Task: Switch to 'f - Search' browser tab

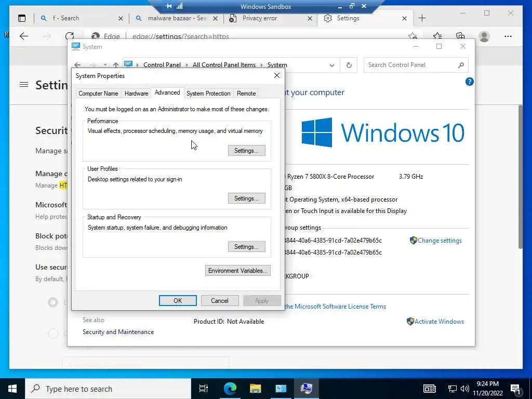Action: point(81,18)
